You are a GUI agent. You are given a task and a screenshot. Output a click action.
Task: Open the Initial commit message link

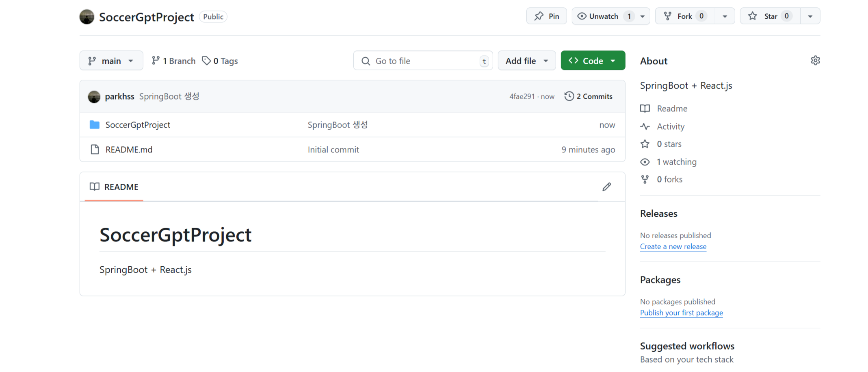333,150
